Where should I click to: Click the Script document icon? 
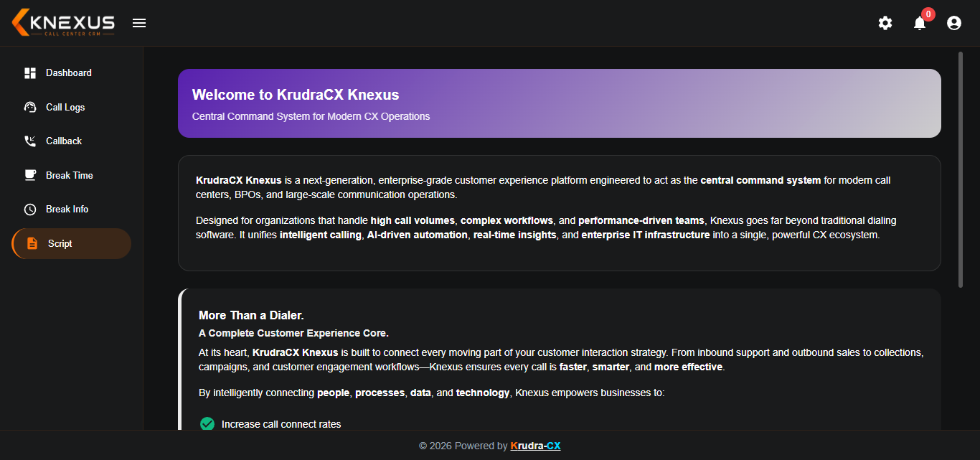(x=32, y=243)
